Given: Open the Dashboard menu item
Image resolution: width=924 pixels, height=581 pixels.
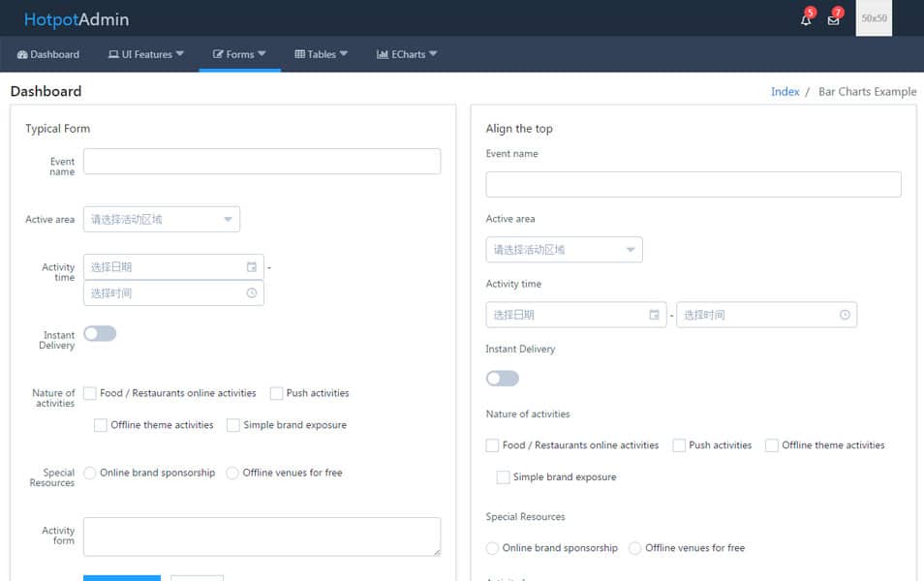Looking at the screenshot, I should pyautogui.click(x=48, y=54).
